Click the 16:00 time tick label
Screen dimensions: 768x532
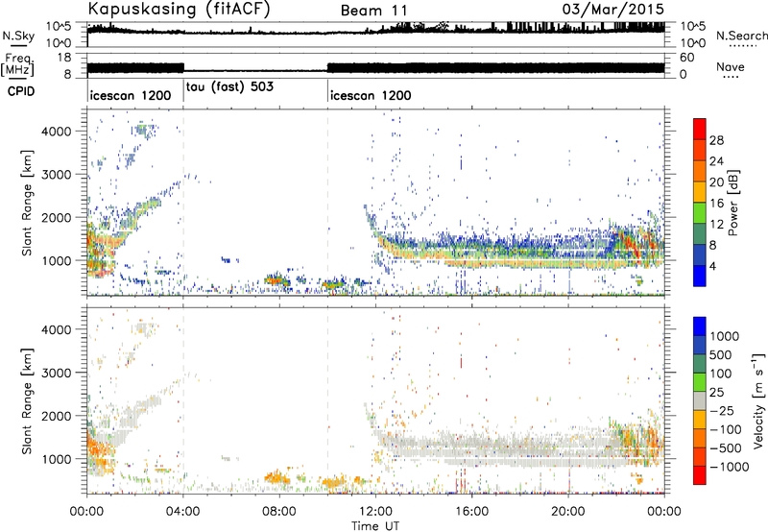pos(471,512)
